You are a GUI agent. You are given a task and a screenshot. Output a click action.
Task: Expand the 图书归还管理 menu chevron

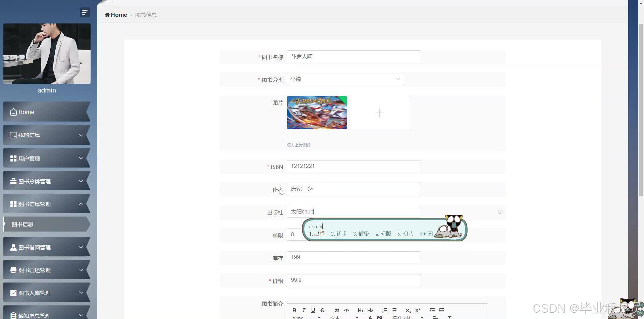(x=81, y=270)
